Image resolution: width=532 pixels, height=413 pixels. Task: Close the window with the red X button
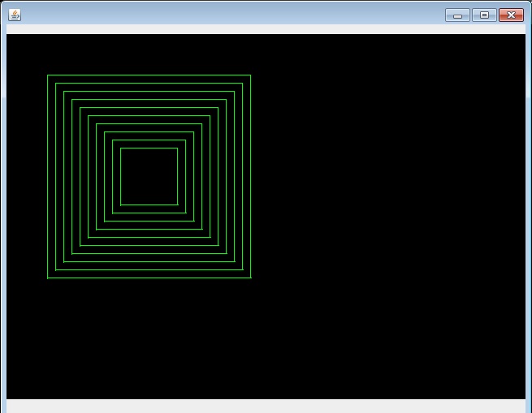click(x=511, y=15)
